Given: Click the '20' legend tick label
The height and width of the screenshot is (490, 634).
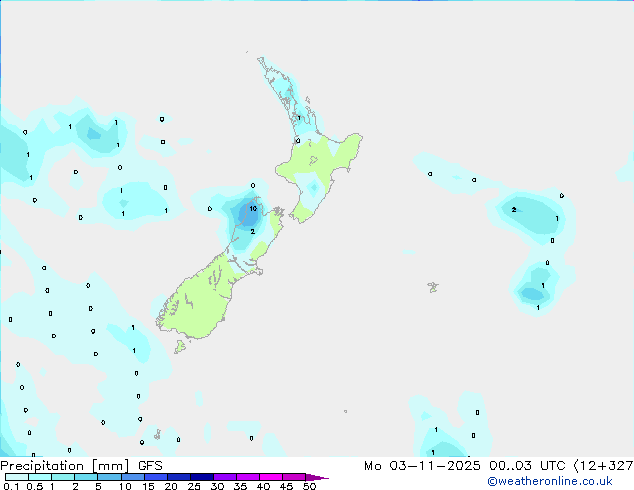Looking at the screenshot, I should pyautogui.click(x=171, y=486).
